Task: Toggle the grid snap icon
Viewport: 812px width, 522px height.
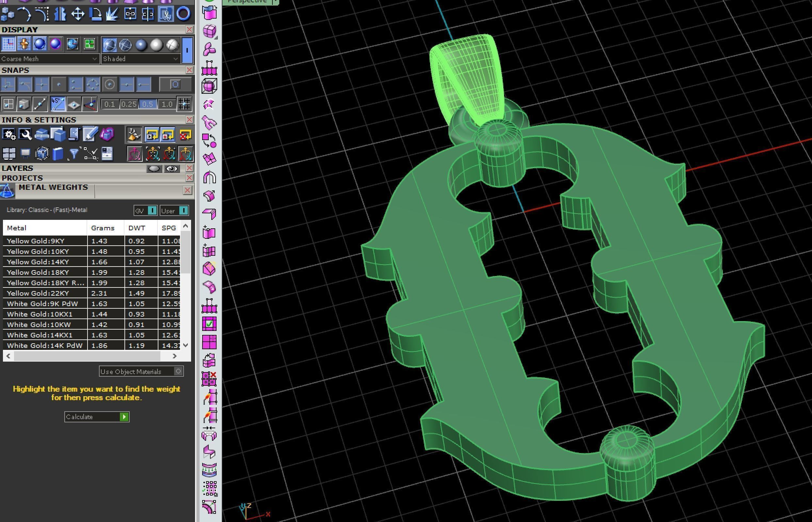Action: [184, 104]
